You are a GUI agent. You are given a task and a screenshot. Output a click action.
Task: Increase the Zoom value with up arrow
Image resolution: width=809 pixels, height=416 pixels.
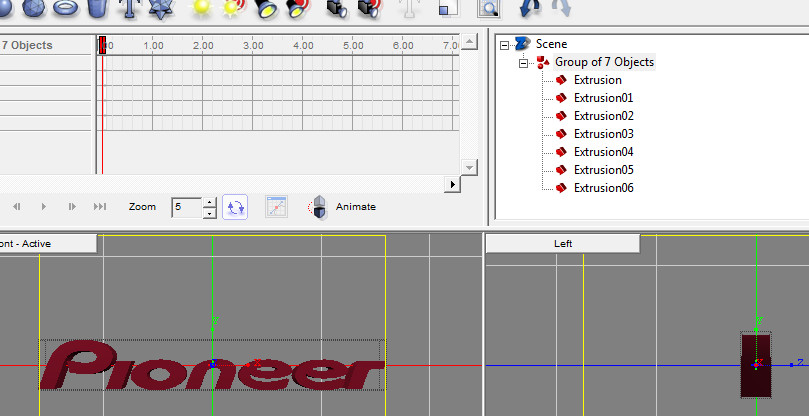pos(209,202)
